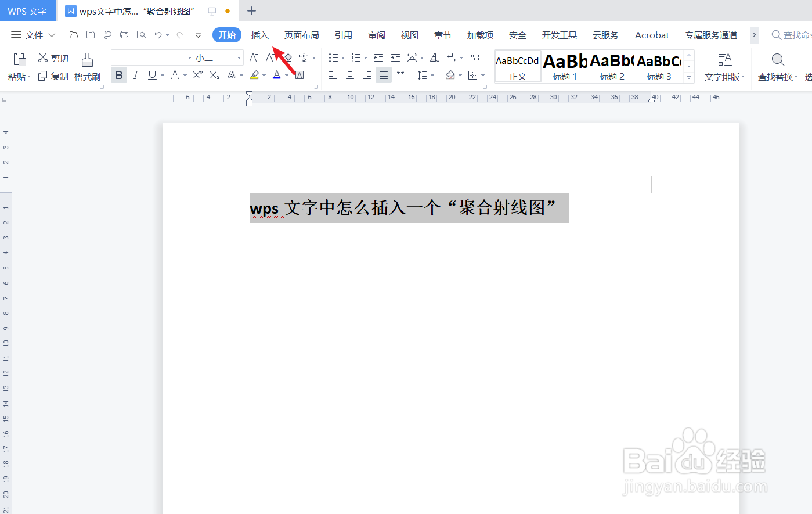Click the paragraph shading color bucket
812x514 pixels.
(450, 75)
